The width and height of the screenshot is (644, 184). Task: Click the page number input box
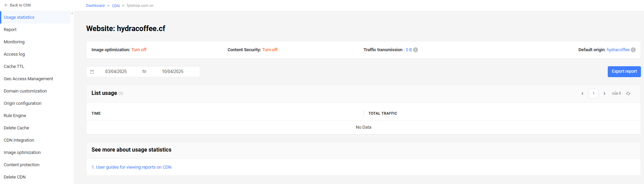[x=593, y=94]
